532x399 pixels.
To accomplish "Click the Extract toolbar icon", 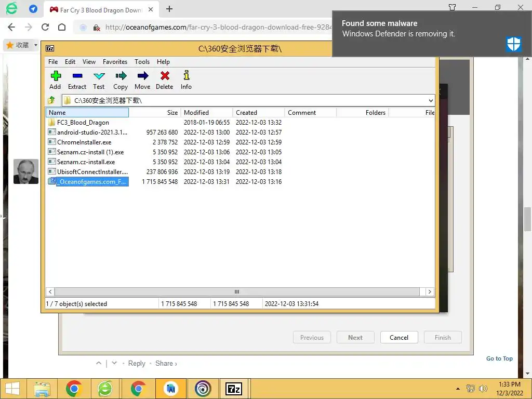I will pyautogui.click(x=77, y=80).
